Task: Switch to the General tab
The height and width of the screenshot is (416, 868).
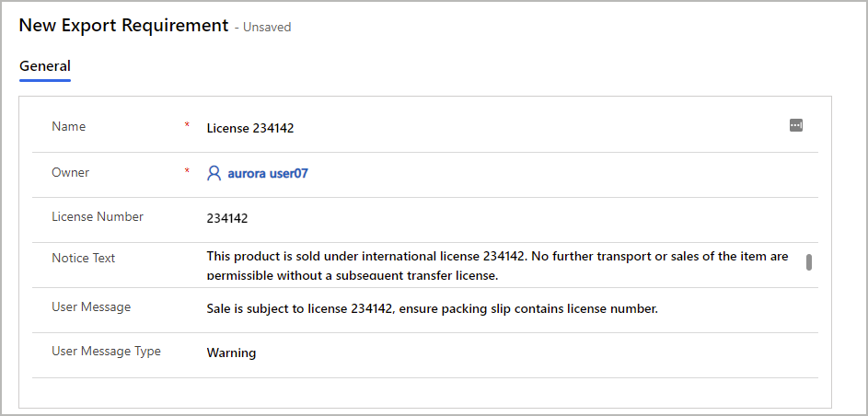Action: pyautogui.click(x=45, y=66)
